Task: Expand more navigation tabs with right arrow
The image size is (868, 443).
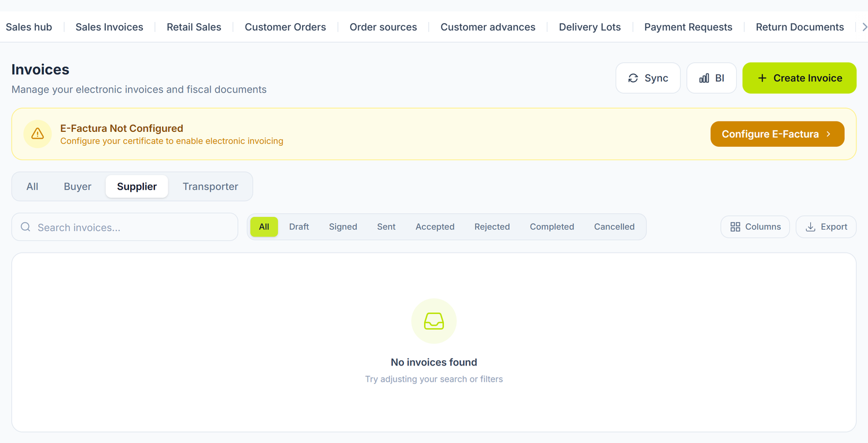Action: 864,27
